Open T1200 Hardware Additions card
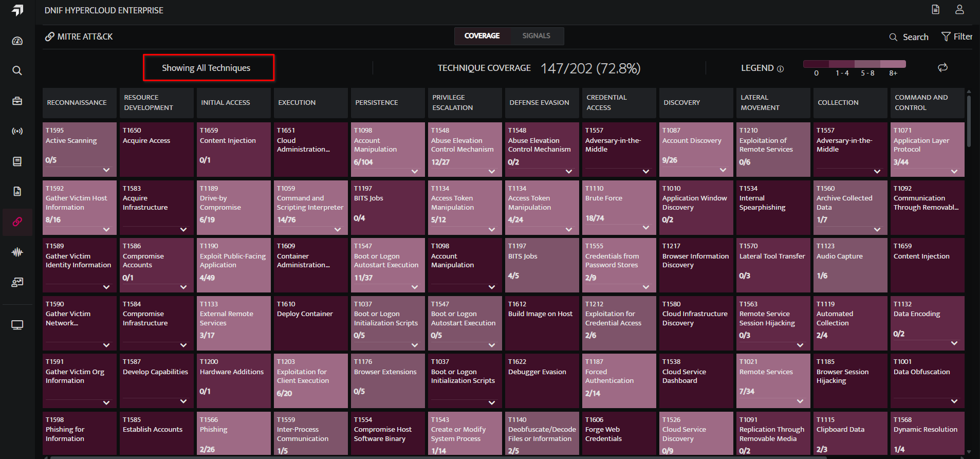The image size is (980, 459). [x=234, y=381]
